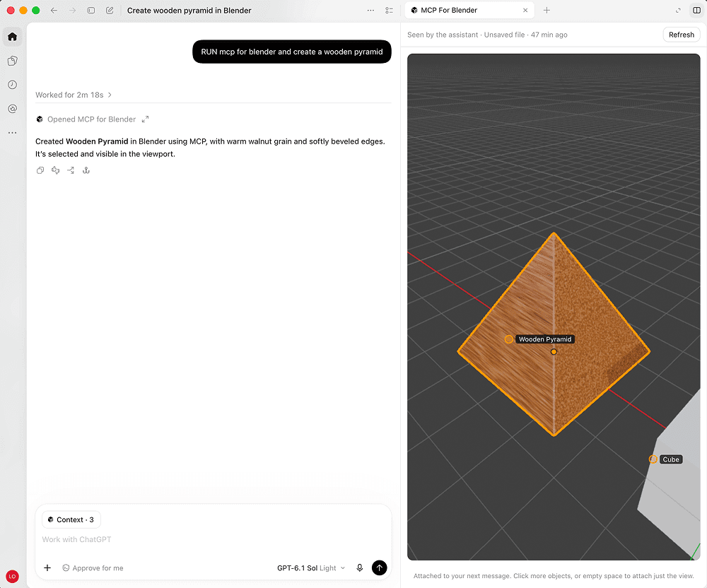Focus the Work with ChatGPT input field

213,539
